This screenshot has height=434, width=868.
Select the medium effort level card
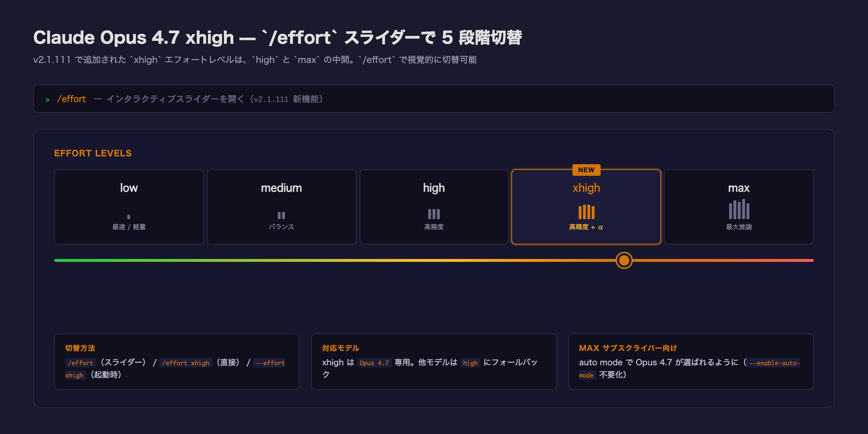click(x=282, y=207)
